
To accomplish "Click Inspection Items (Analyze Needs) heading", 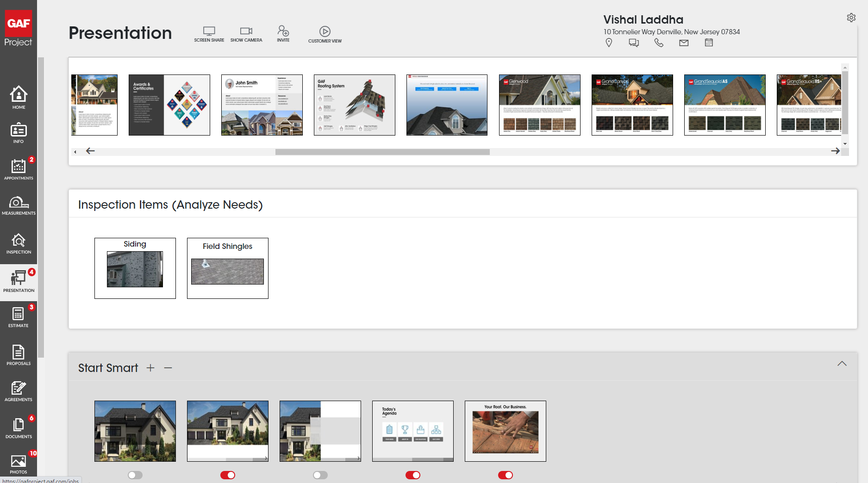I will click(x=170, y=204).
